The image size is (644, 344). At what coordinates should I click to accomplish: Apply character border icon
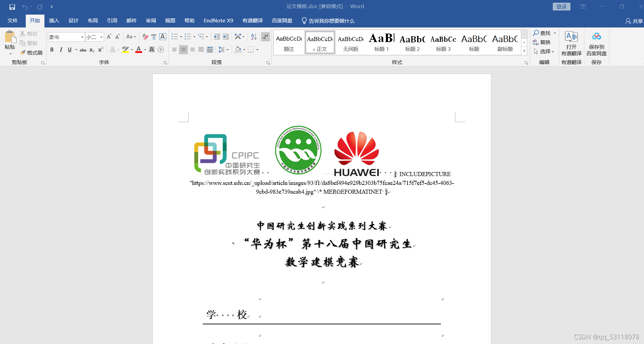click(x=163, y=37)
